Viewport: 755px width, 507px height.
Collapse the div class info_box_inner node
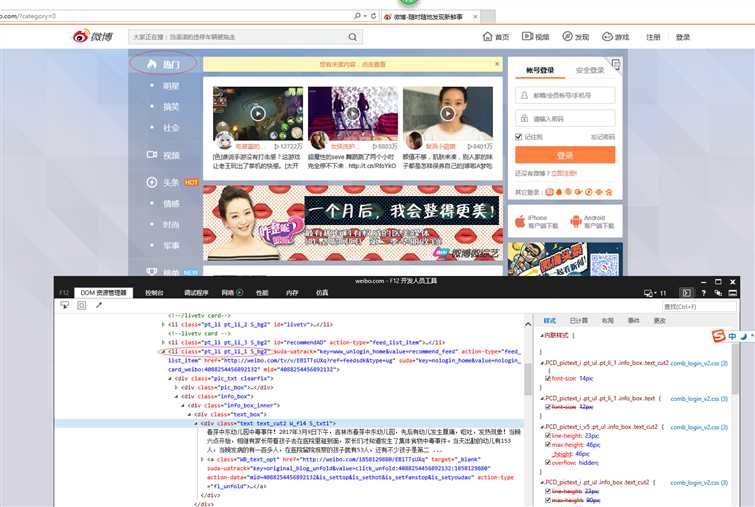coord(182,405)
